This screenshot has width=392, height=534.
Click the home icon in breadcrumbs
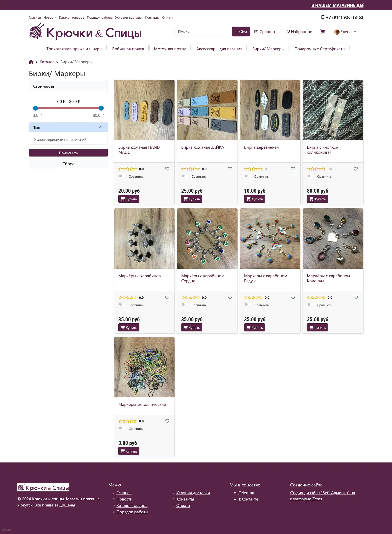click(31, 62)
